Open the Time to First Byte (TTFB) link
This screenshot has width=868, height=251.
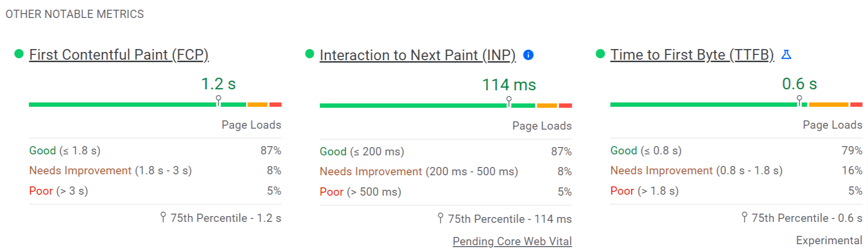tap(692, 55)
